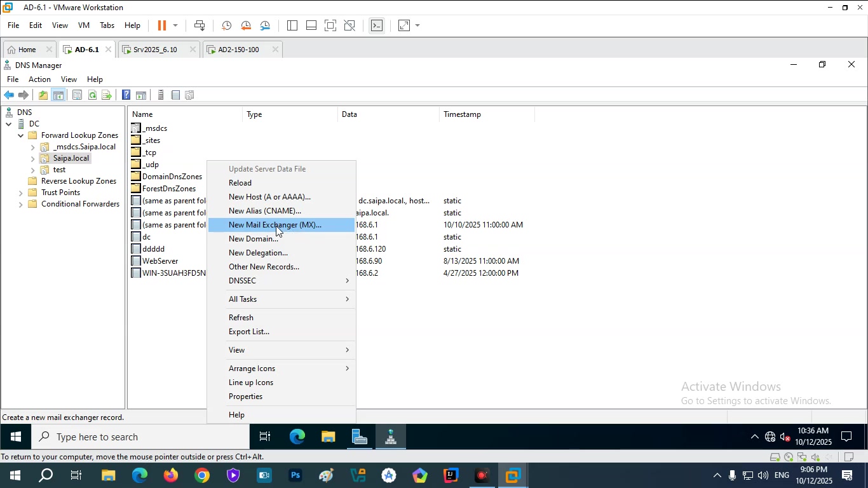Click the Export List toolbar icon
The width and height of the screenshot is (868, 488).
click(x=107, y=95)
